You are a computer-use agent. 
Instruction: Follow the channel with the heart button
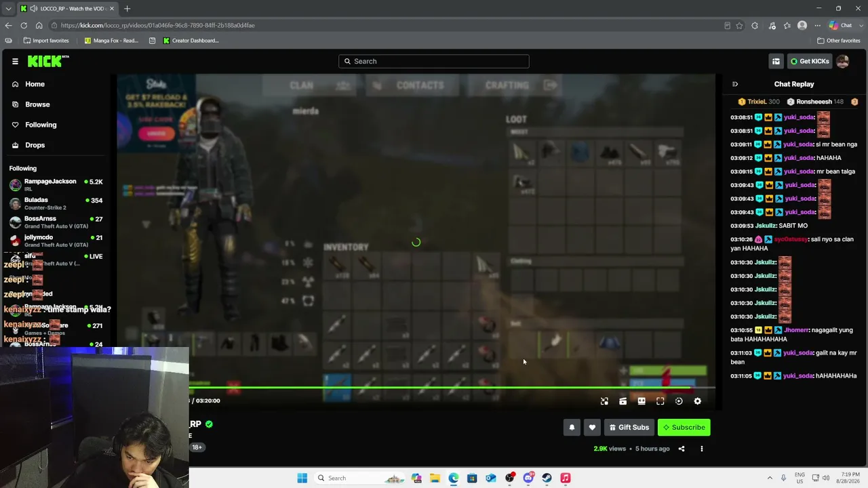coord(592,427)
